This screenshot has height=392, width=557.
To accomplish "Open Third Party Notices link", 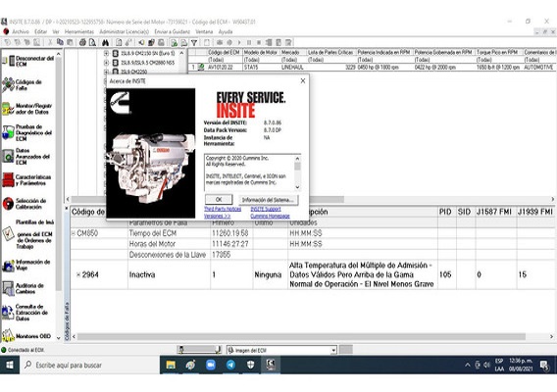I will pyautogui.click(x=223, y=209).
